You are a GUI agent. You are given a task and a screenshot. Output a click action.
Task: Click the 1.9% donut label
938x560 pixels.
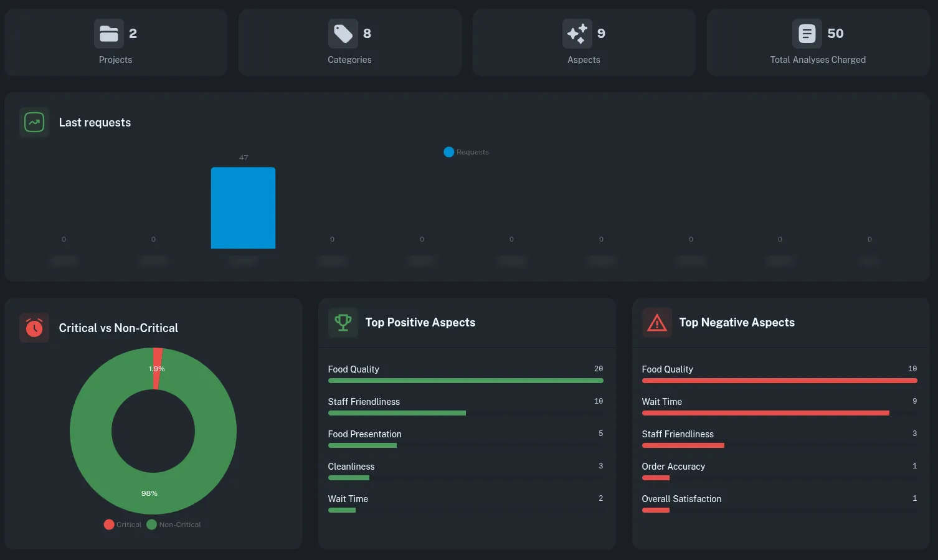pos(157,369)
